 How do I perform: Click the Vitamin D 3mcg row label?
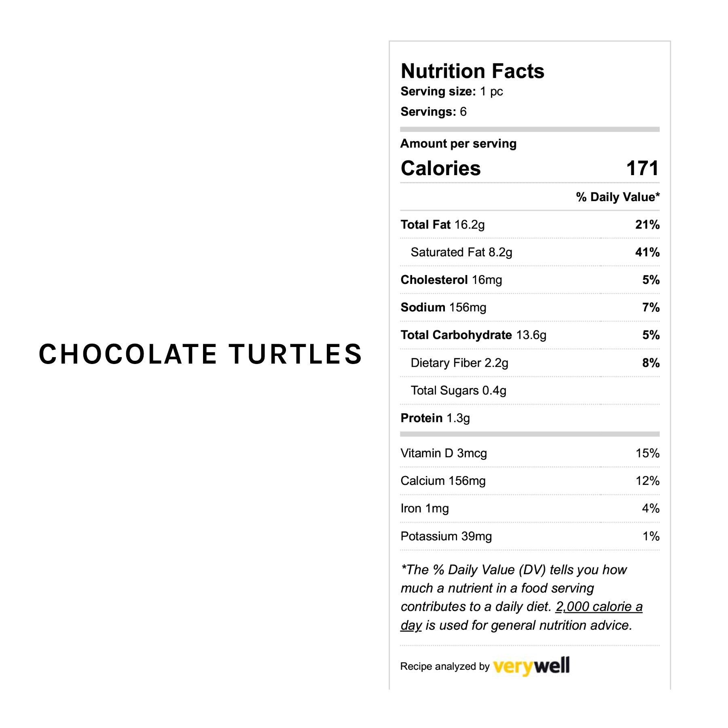coord(444,453)
